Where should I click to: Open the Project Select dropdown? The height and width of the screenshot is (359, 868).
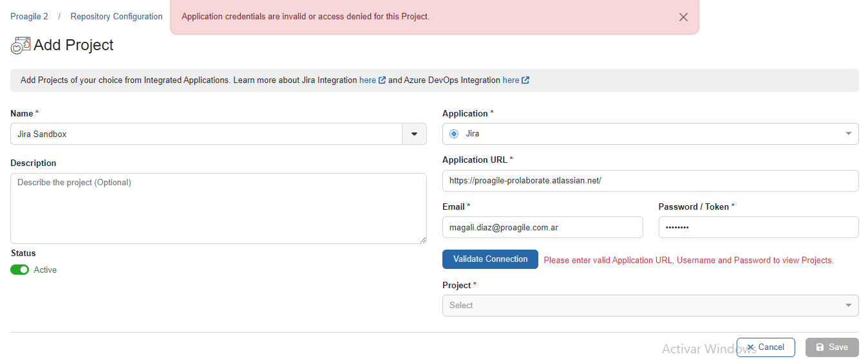650,306
